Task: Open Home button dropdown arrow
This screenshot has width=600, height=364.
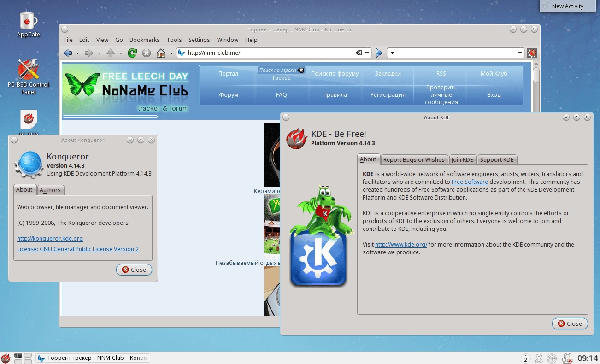Action: [171, 53]
